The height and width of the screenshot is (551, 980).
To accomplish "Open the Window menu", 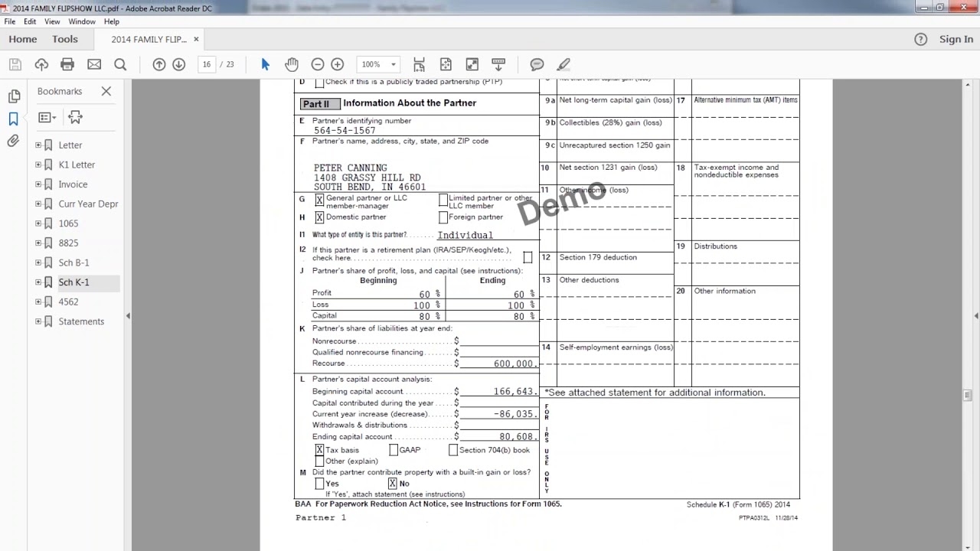I will click(x=82, y=21).
